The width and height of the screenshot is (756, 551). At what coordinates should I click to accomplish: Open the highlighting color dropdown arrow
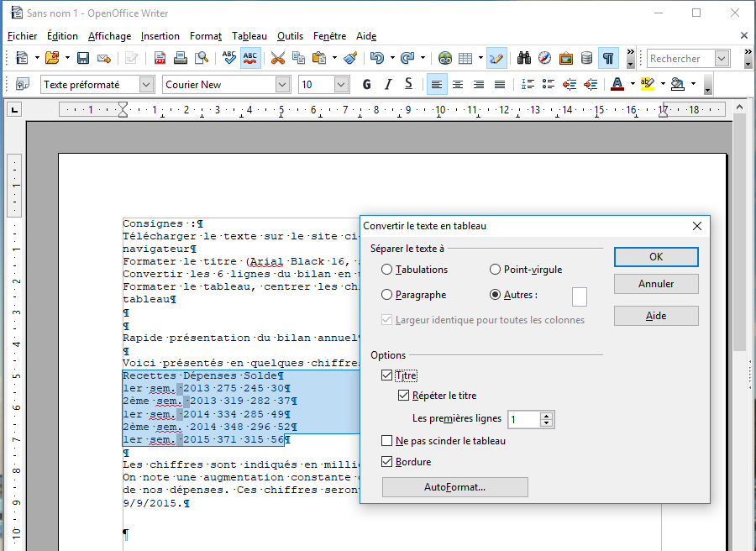[663, 84]
